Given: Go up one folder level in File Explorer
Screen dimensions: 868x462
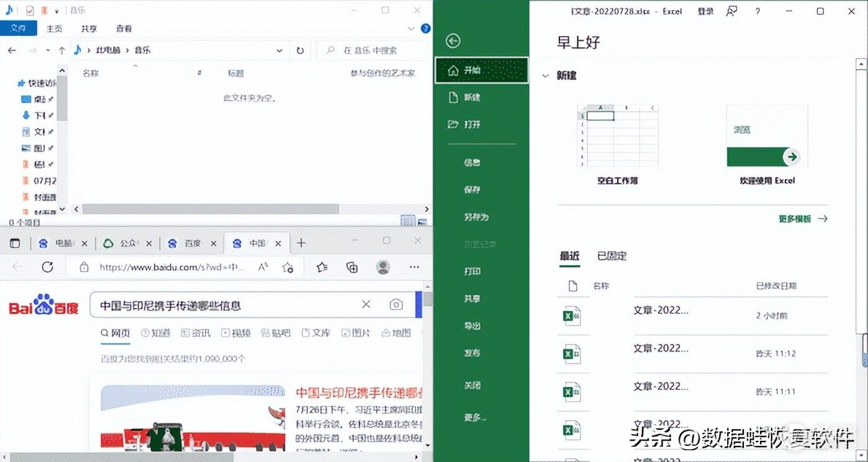Looking at the screenshot, I should [x=61, y=50].
